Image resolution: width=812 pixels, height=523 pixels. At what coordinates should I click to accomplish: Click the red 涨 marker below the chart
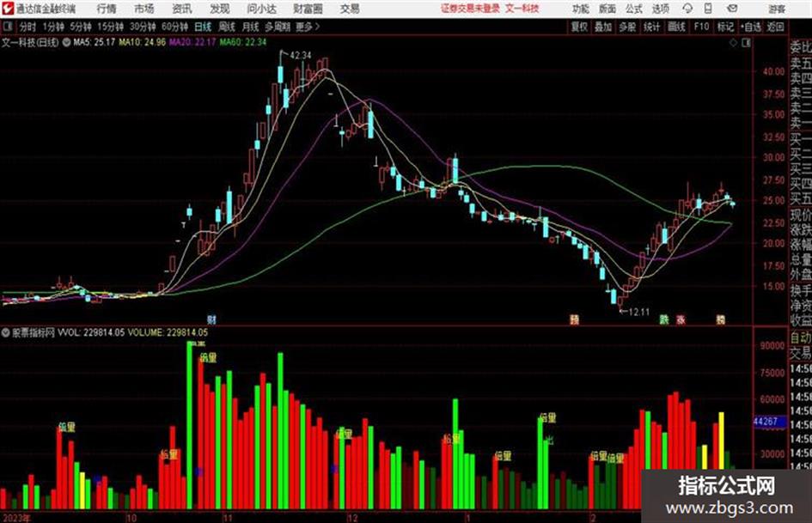[x=681, y=319]
